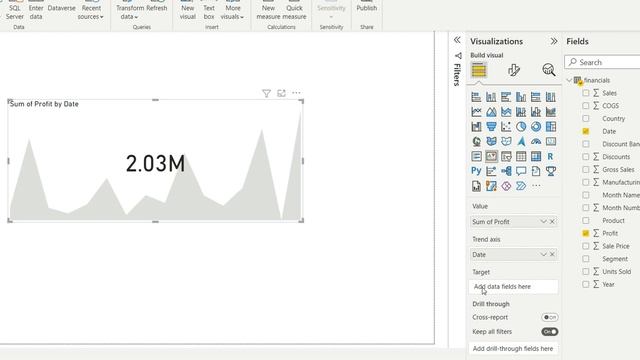This screenshot has width=640, height=360.
Task: Select the Python visual
Action: 476,171
